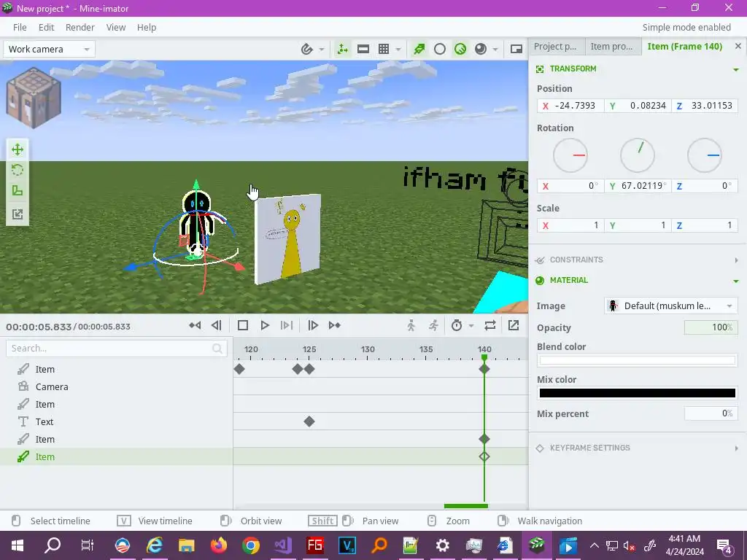This screenshot has width=747, height=560.
Task: Toggle black bars aspect ratio overlay
Action: coord(363,49)
